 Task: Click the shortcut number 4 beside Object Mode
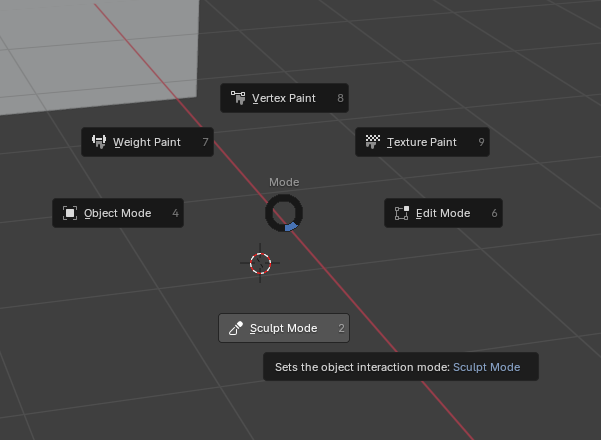pos(176,213)
